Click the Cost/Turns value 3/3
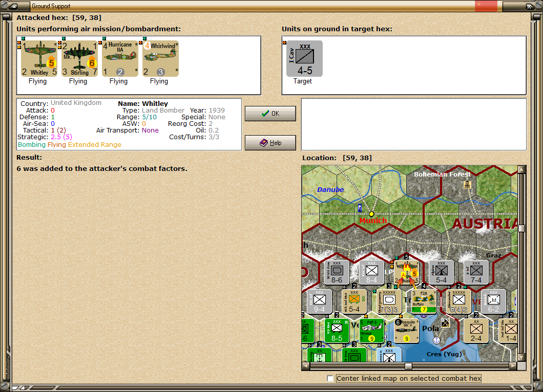Viewport: 543px width, 392px height. click(214, 137)
